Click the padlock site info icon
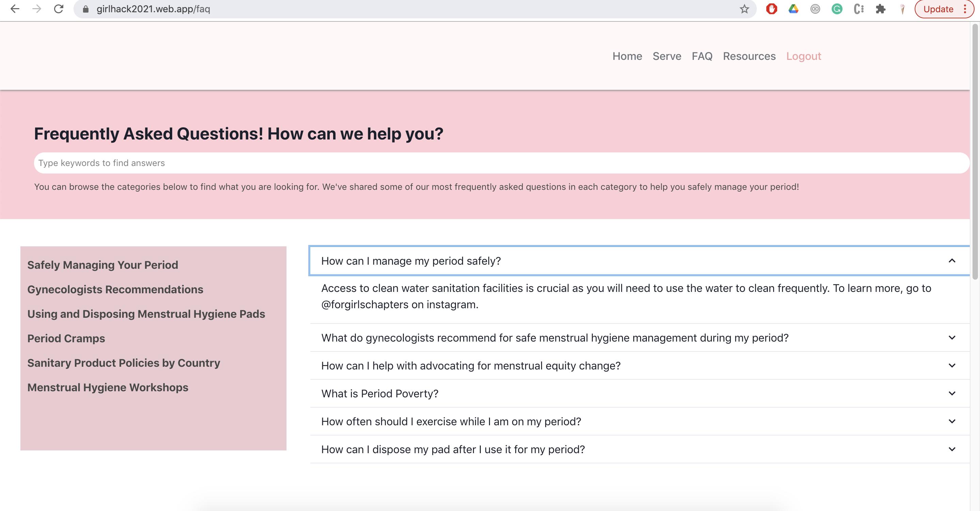Viewport: 980px width, 511px height. 86,9
